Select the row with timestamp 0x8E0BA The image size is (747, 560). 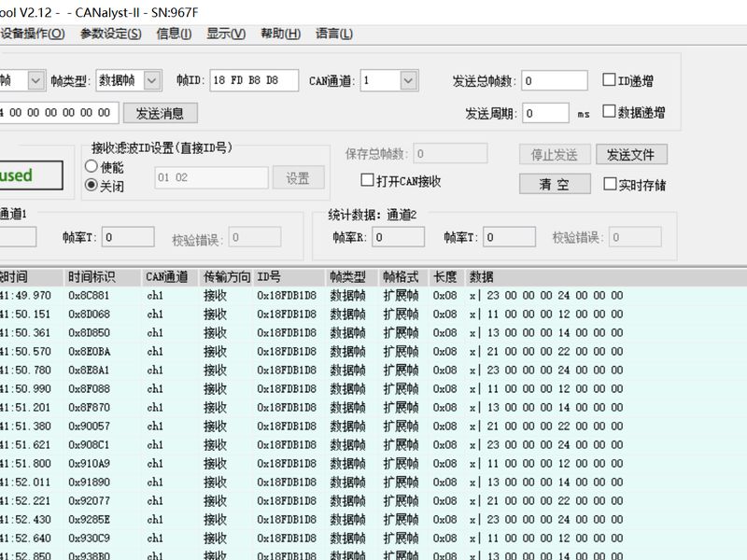(x=373, y=352)
